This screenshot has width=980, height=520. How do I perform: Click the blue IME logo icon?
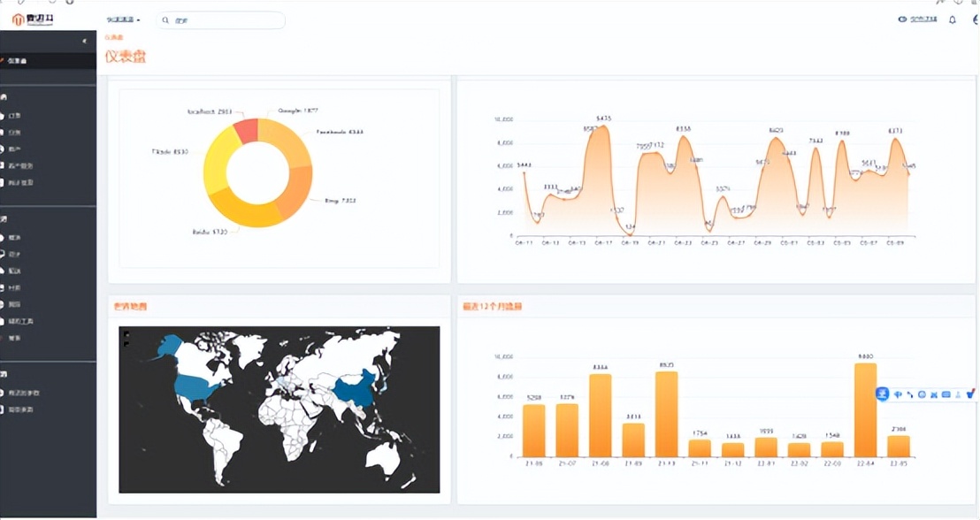coord(883,394)
